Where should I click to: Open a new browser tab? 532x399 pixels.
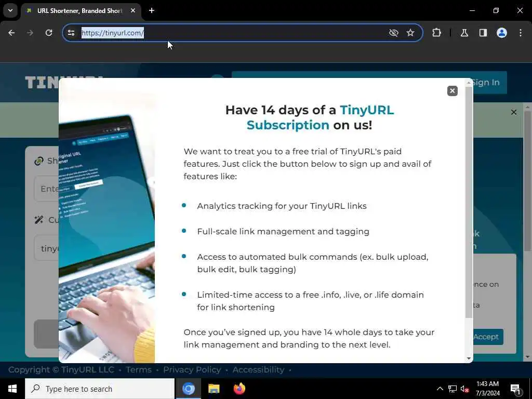[152, 10]
